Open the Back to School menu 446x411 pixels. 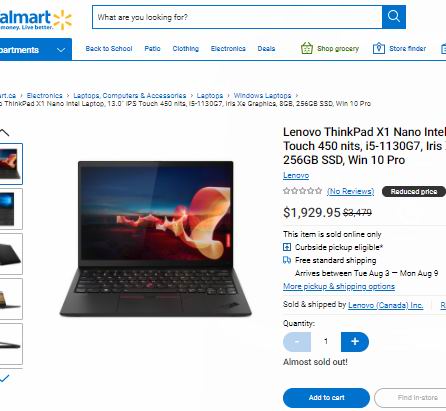109,49
